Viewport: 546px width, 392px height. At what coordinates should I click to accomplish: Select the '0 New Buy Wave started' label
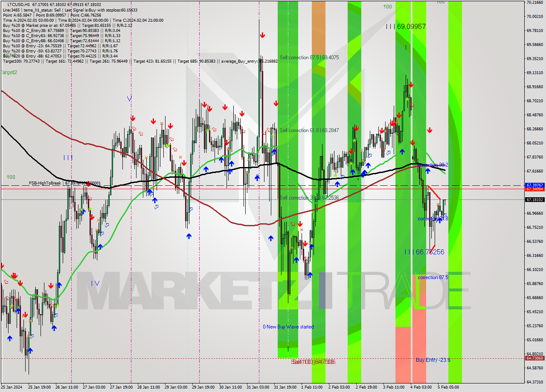pyautogui.click(x=288, y=327)
